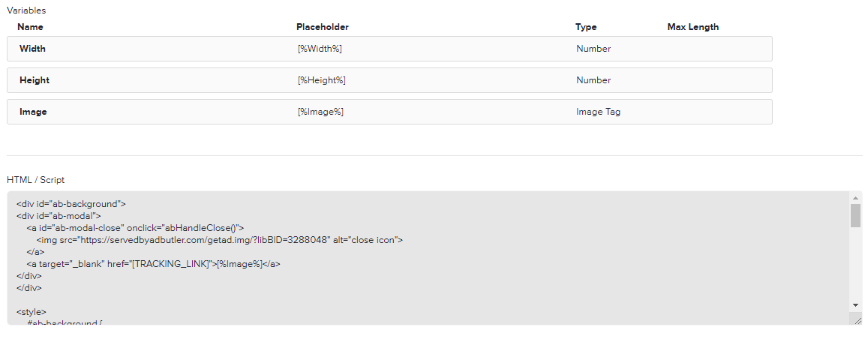
Task: Click the textarea resize handle corner
Action: coord(858,320)
